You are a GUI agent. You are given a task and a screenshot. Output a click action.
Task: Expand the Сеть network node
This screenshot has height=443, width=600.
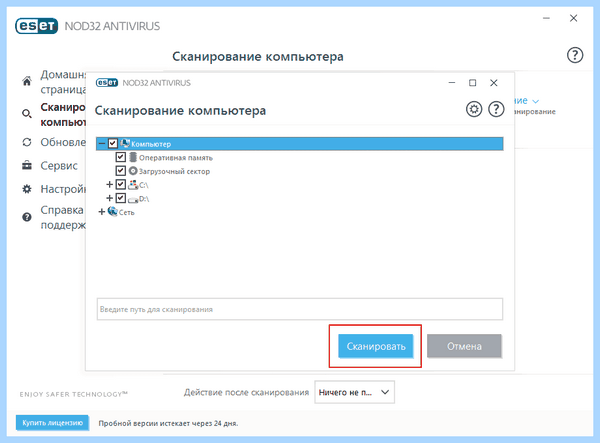[102, 212]
